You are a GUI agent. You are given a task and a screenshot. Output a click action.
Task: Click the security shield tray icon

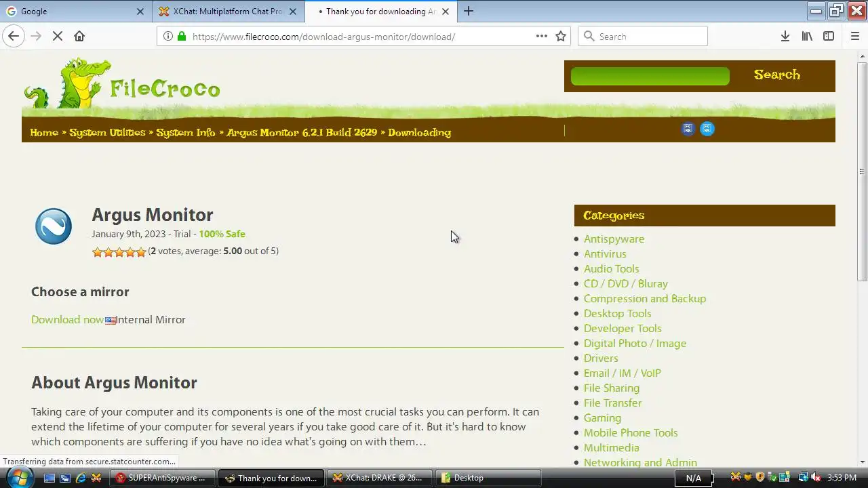[x=760, y=478]
